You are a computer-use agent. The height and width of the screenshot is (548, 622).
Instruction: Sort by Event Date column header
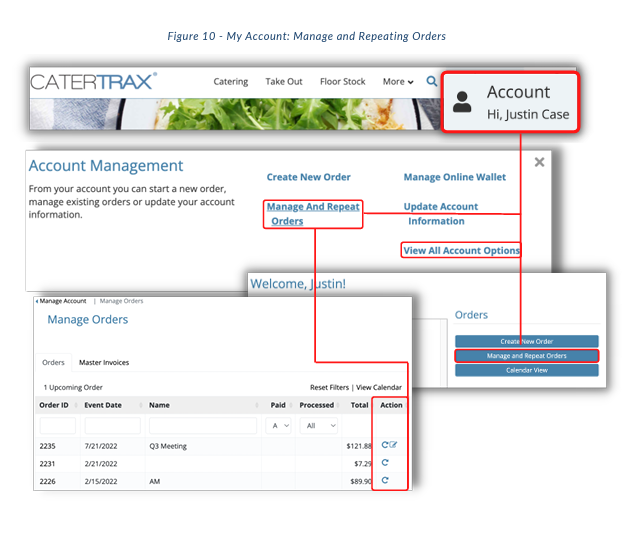103,405
